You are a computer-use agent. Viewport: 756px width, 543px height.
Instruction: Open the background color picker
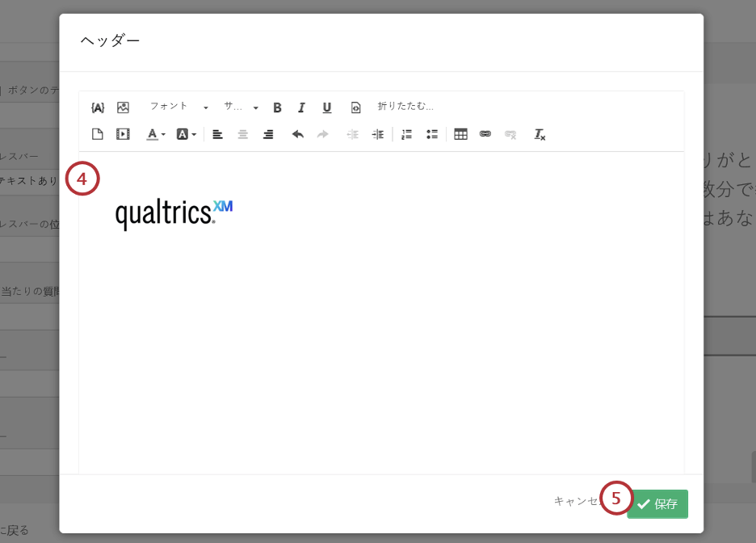pyautogui.click(x=186, y=134)
